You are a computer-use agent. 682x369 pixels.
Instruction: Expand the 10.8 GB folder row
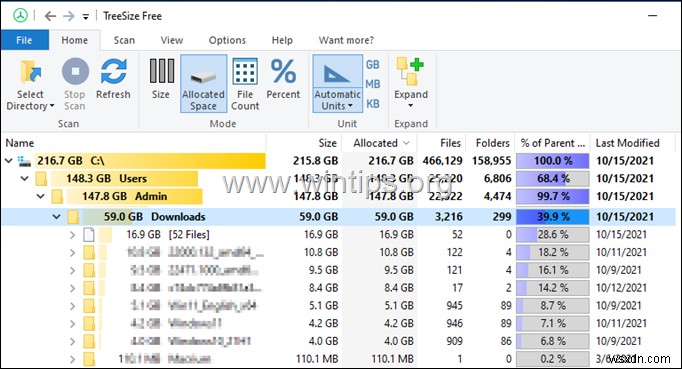72,252
